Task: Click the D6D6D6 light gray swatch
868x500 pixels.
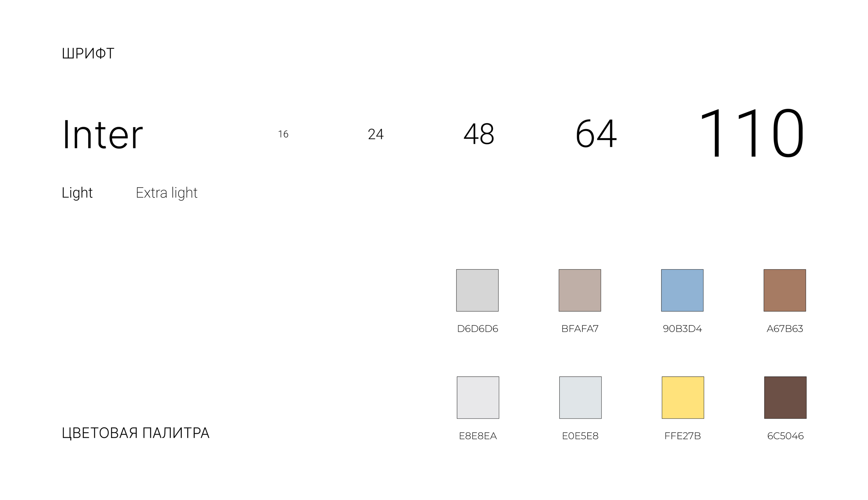Action: (x=477, y=290)
